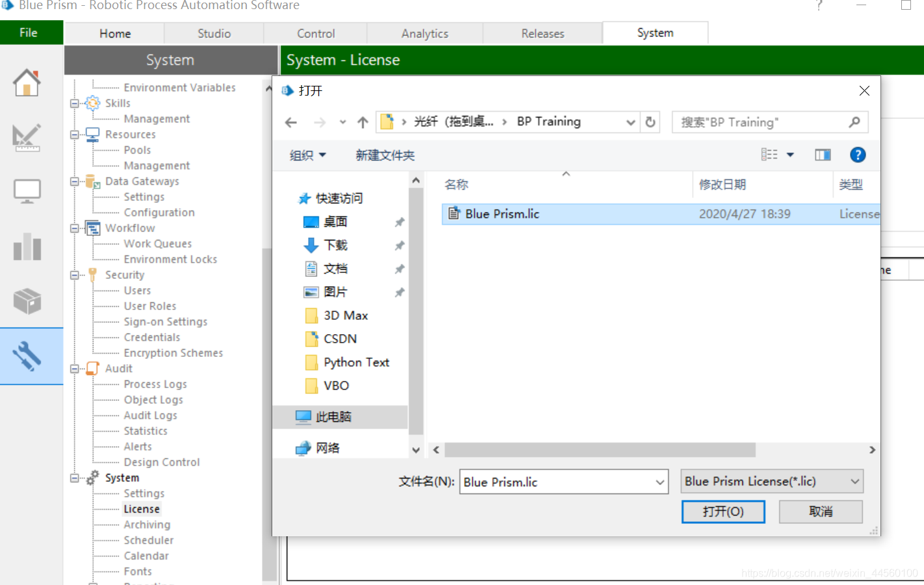Click the file list horizontal scrollbar
This screenshot has height=585, width=924.
click(x=600, y=450)
